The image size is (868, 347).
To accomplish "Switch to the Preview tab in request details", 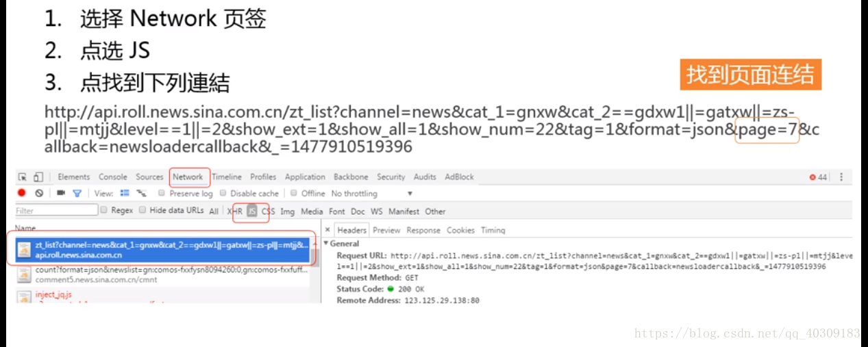I will (x=386, y=230).
